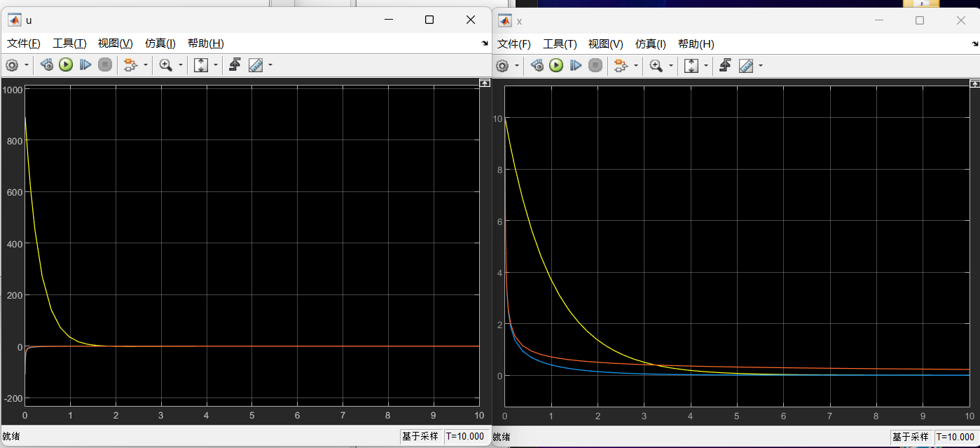Open configuration properties gear in u scope
Screen dimensions: 980x448
pos(12,65)
